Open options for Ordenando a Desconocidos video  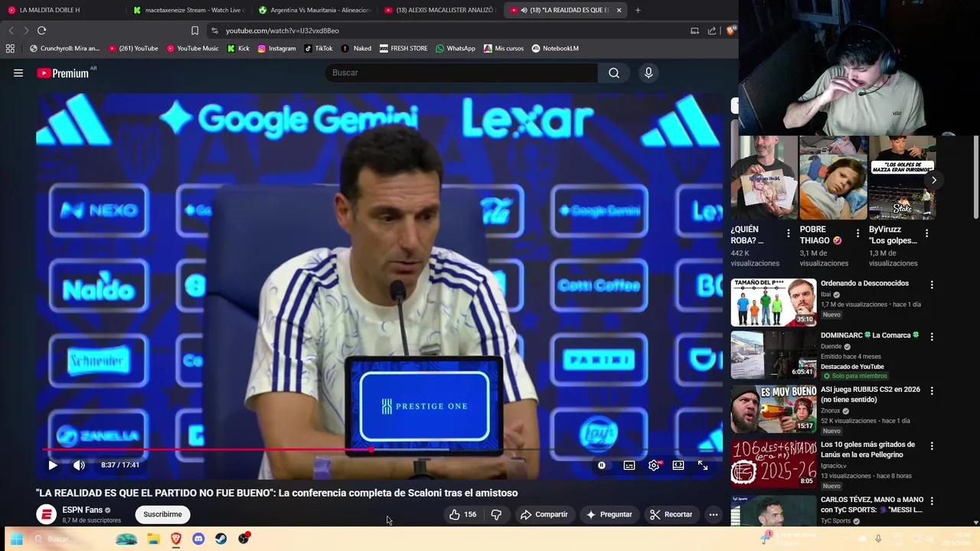coord(932,284)
